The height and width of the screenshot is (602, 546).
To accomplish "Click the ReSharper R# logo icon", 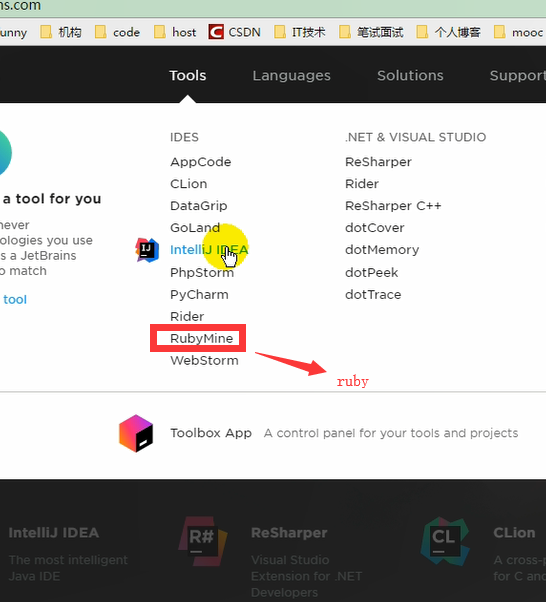I will tap(203, 541).
